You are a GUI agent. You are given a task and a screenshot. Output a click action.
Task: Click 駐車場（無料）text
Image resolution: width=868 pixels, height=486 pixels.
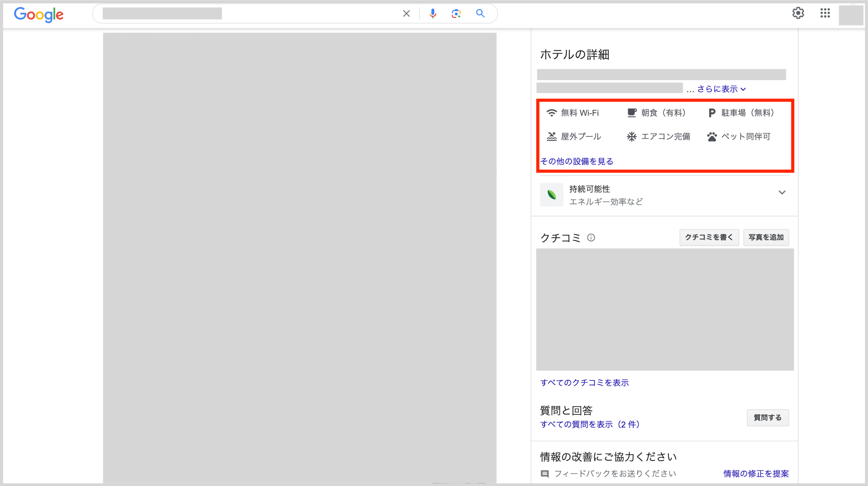pyautogui.click(x=748, y=113)
